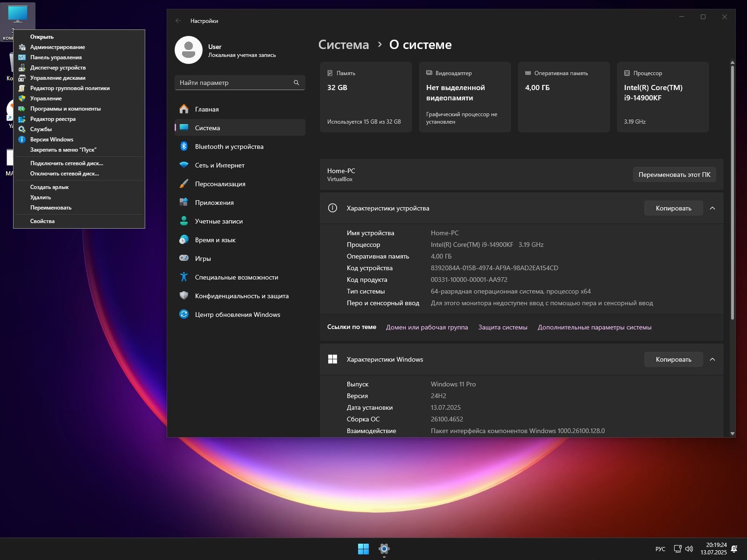Click the Программы и компоненты icon

point(22,109)
